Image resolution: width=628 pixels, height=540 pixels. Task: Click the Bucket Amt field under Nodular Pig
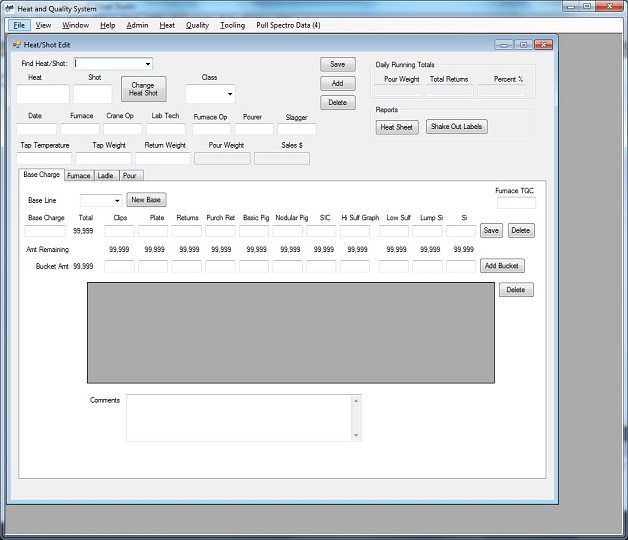pyautogui.click(x=288, y=266)
